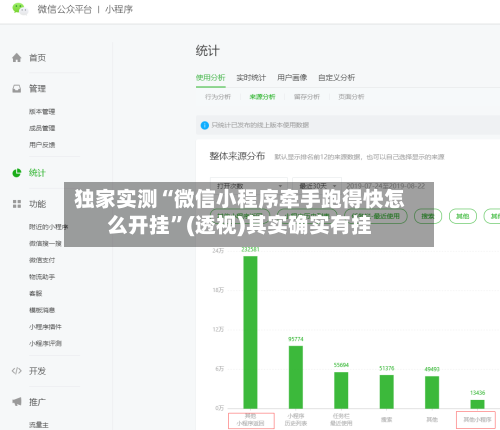Click the 小程序历史列表 axis label
This screenshot has height=430, width=500.
point(296,419)
